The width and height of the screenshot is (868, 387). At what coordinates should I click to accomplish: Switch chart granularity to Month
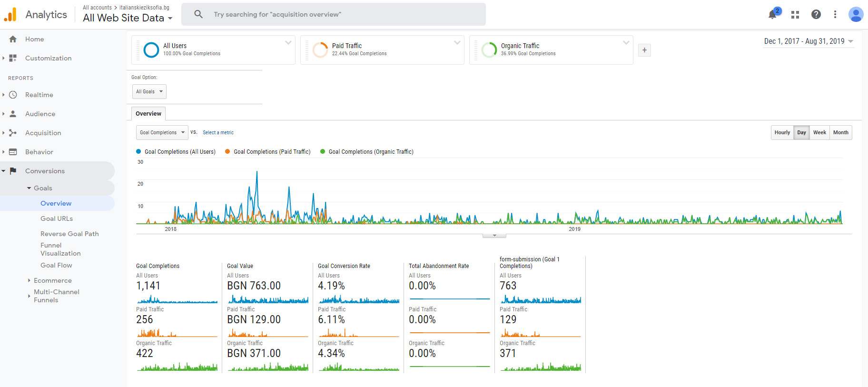pos(840,132)
